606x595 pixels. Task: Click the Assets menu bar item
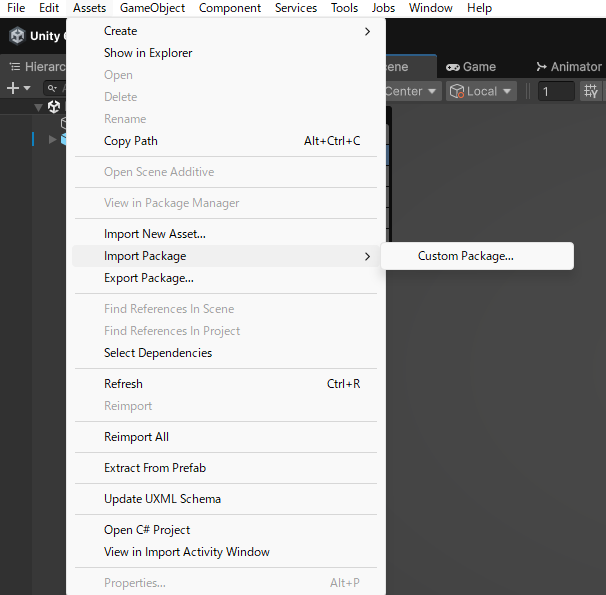tap(89, 8)
